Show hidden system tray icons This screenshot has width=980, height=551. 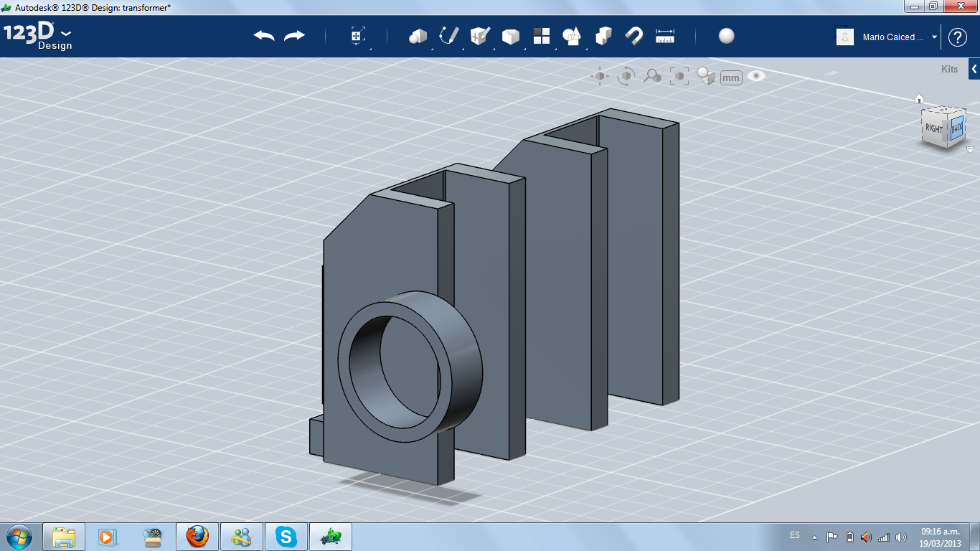pyautogui.click(x=814, y=537)
